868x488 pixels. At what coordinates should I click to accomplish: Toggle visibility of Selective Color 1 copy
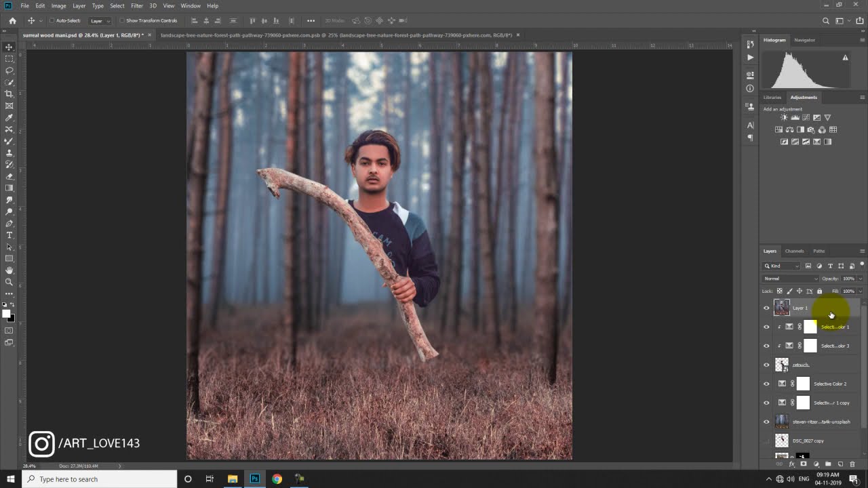click(766, 403)
